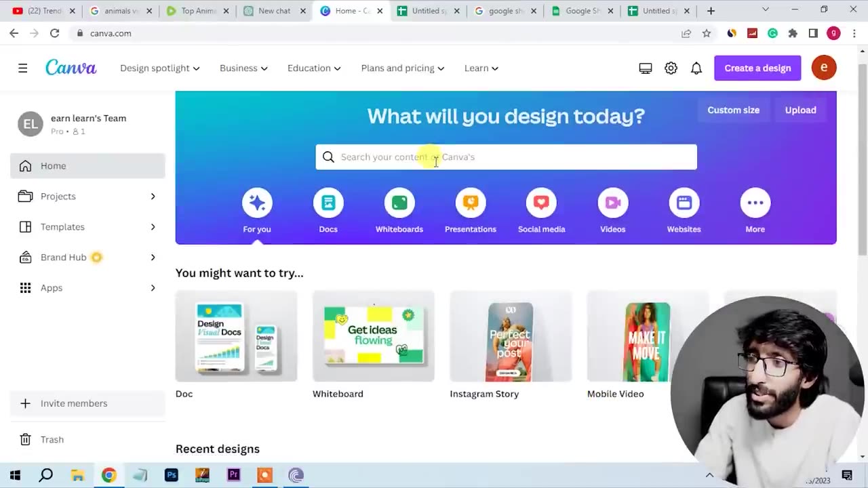Screen dimensions: 868x488
Task: Share this page from address bar
Action: [x=686, y=33]
